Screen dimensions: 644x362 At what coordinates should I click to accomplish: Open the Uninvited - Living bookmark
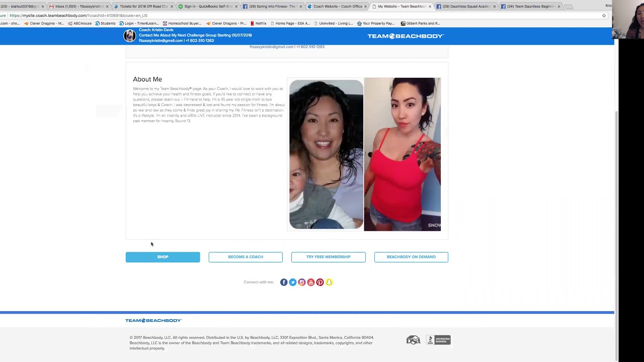click(x=334, y=23)
